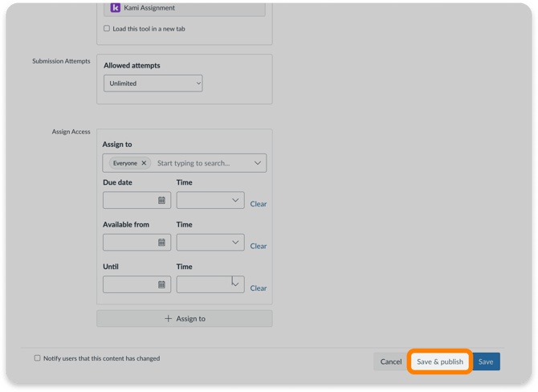The image size is (538, 392).
Task: Open the Available from calendar picker icon
Action: click(x=161, y=243)
